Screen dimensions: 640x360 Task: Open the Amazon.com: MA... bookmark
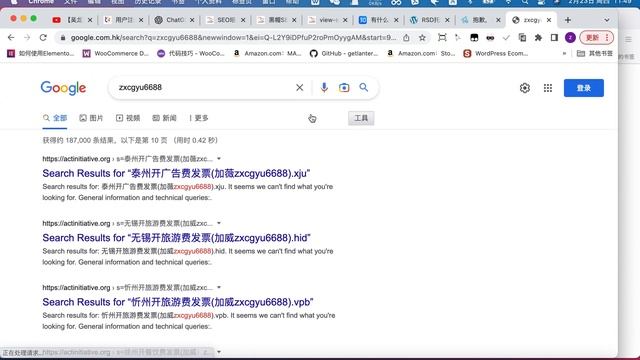tap(267, 53)
